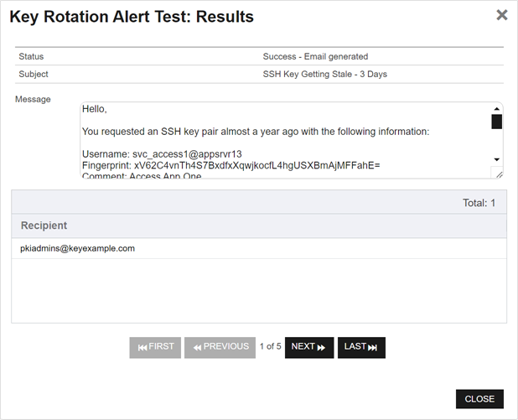The height and width of the screenshot is (420, 518).
Task: Click the Recipient column header
Action: [x=44, y=226]
